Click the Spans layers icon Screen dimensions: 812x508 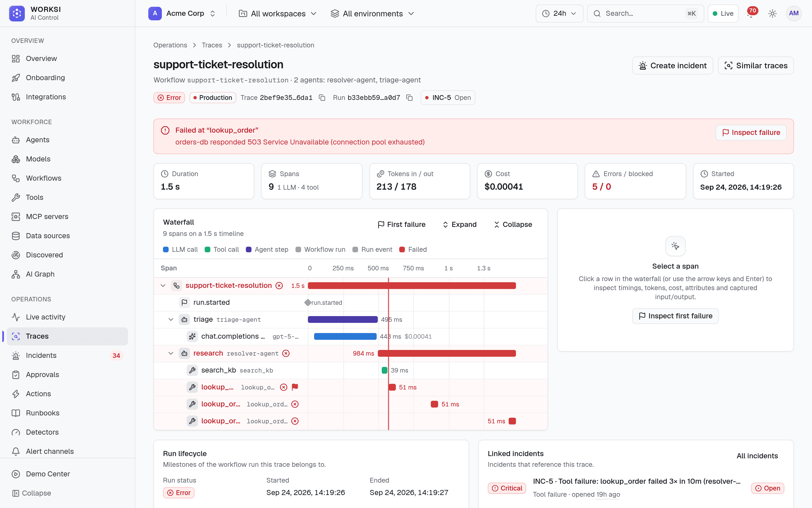click(272, 174)
